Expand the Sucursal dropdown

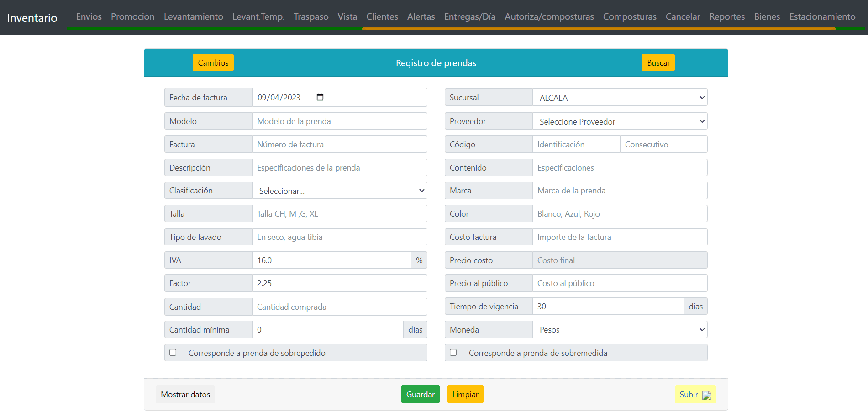point(620,98)
